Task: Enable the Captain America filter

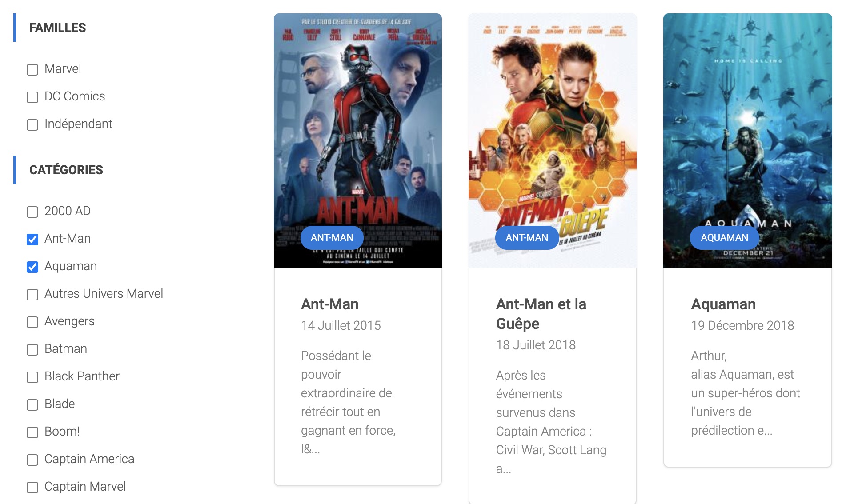Action: 32,460
